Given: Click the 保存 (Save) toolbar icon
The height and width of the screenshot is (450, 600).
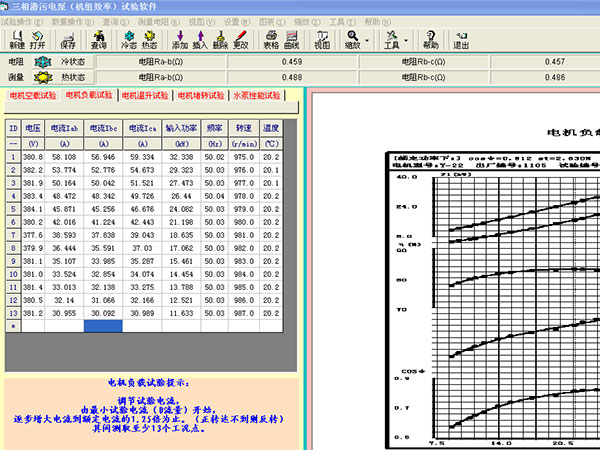Looking at the screenshot, I should coord(67,39).
